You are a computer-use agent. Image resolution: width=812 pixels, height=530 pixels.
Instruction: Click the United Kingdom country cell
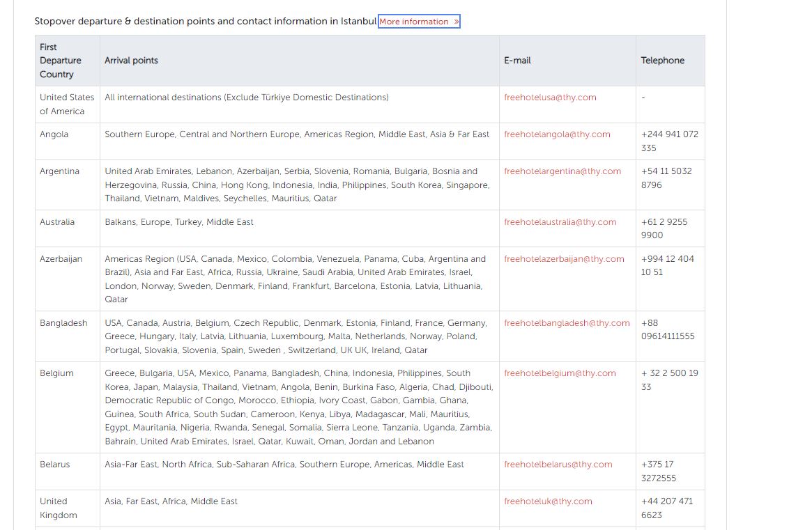pos(58,508)
